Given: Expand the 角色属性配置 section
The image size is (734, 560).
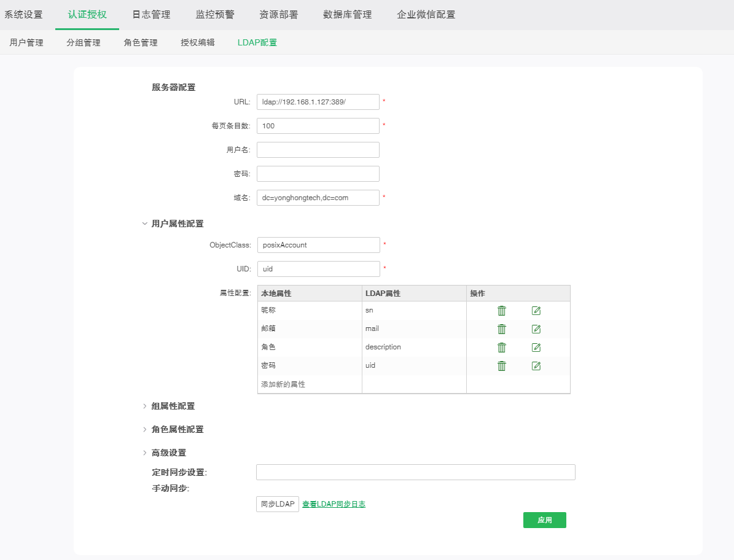Looking at the screenshot, I should coord(177,429).
